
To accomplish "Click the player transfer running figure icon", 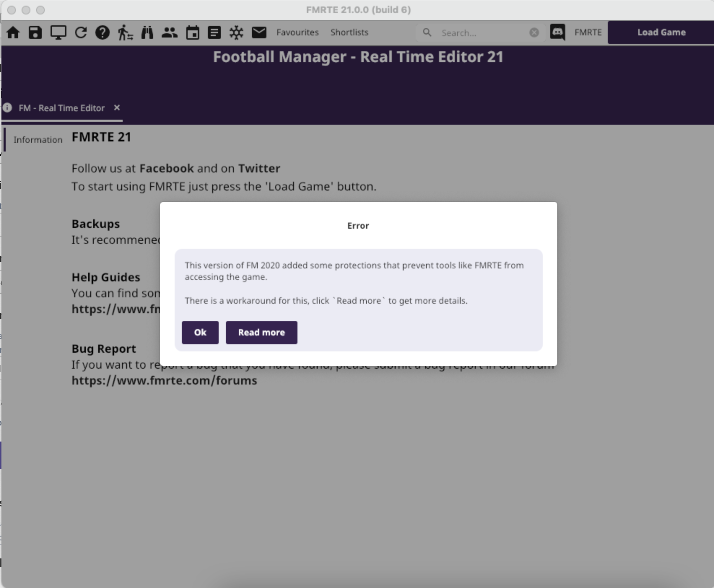I will click(125, 32).
